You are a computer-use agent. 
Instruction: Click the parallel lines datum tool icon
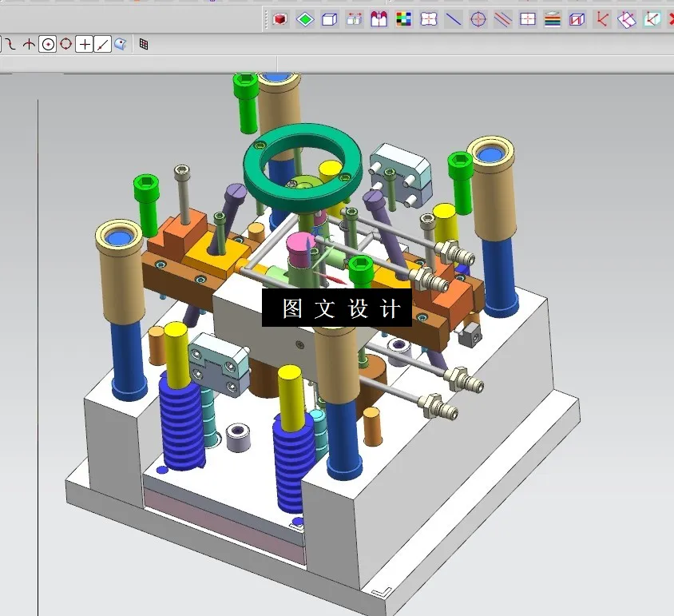502,18
